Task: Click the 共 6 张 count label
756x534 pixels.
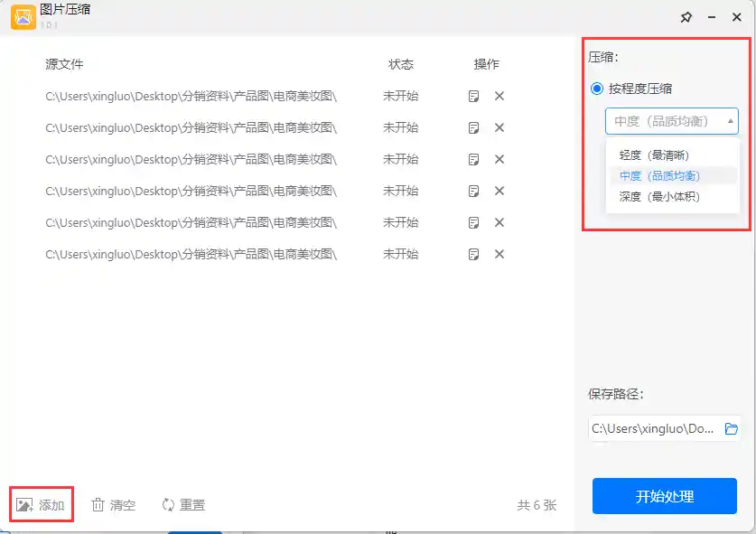Action: [537, 505]
